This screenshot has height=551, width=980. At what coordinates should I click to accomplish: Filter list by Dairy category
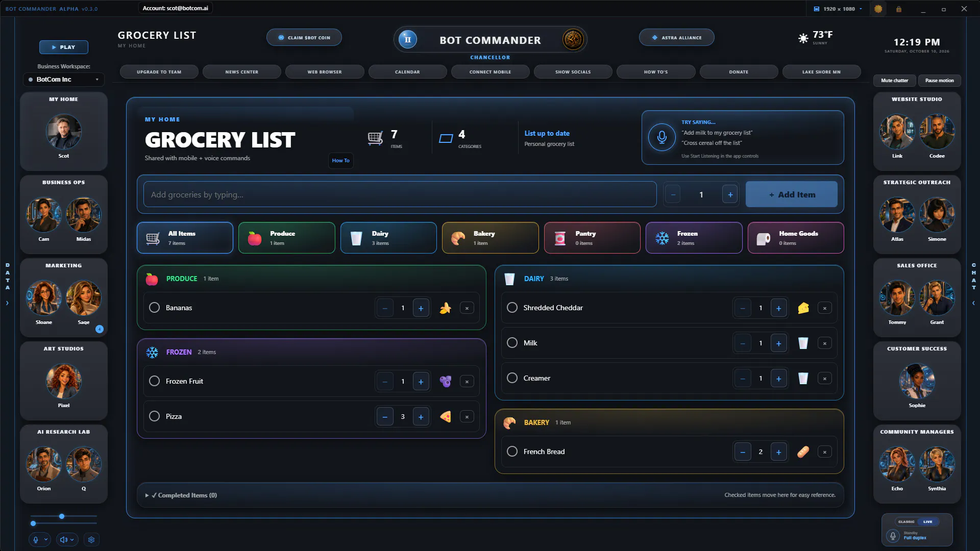388,238
